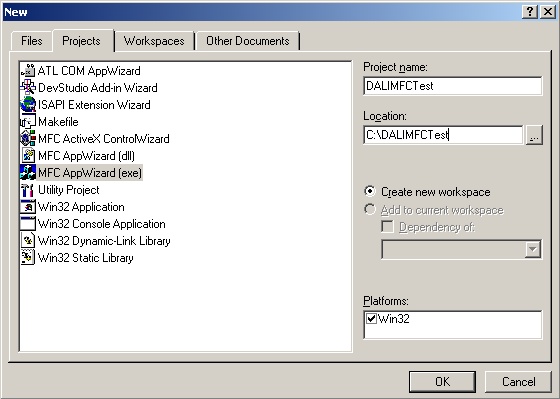The width and height of the screenshot is (560, 399).
Task: Select the MFC AppWizard (exe) icon
Action: [28, 173]
